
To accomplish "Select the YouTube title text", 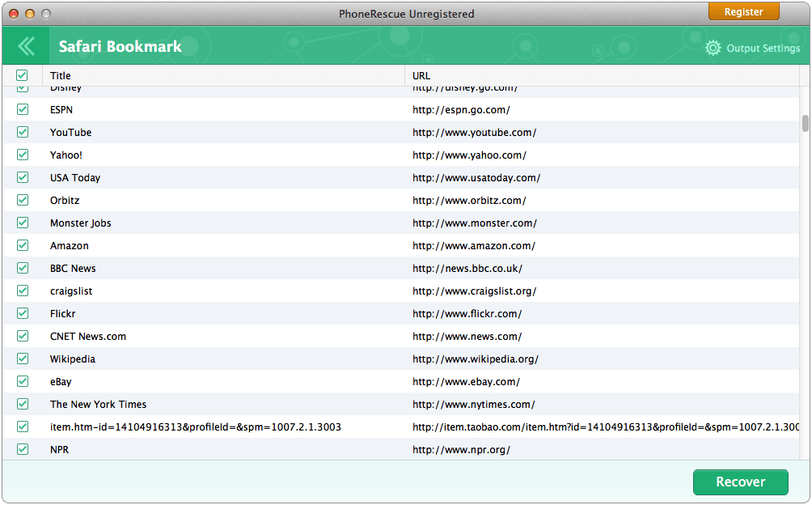I will (70, 133).
